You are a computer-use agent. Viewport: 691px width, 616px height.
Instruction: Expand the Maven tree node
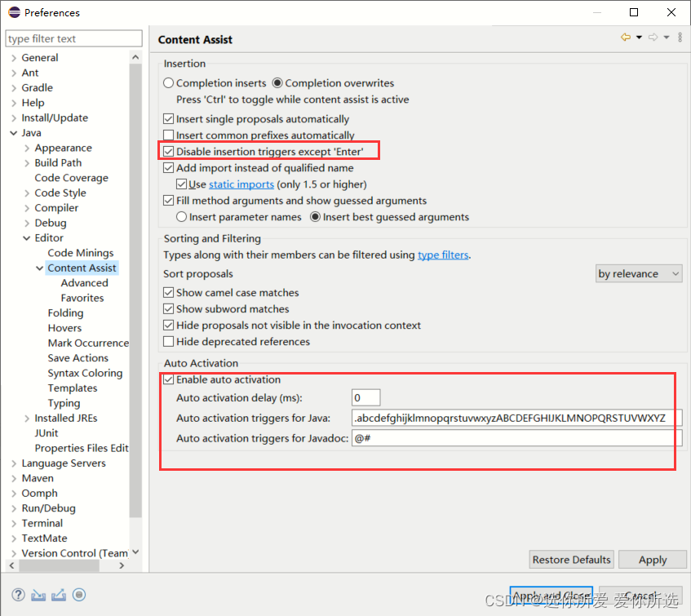click(14, 478)
